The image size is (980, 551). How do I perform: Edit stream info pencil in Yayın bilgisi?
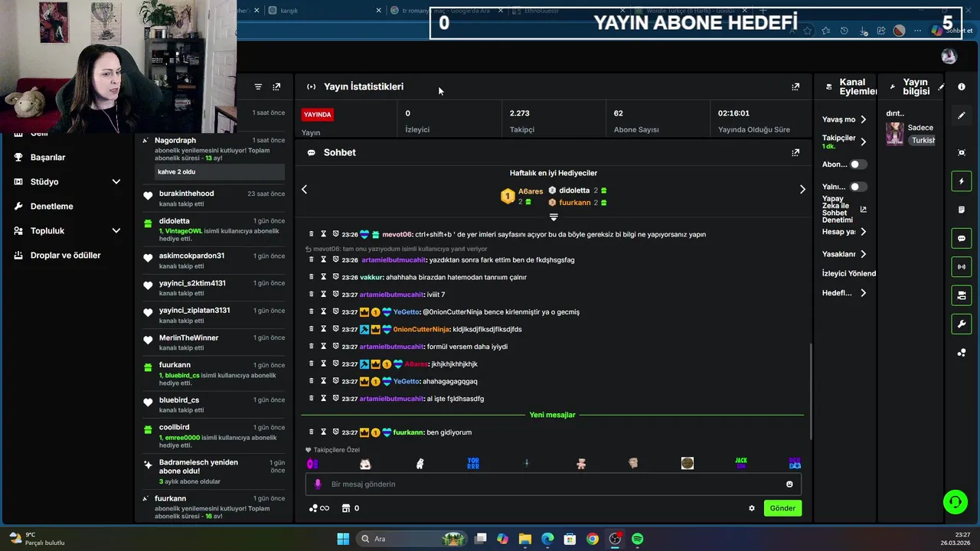941,87
